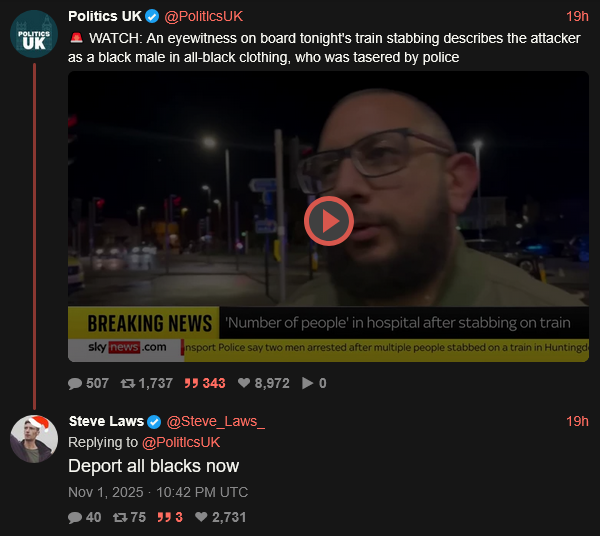Click retweet icon showing 75
Screen dimensions: 600x536
120,518
